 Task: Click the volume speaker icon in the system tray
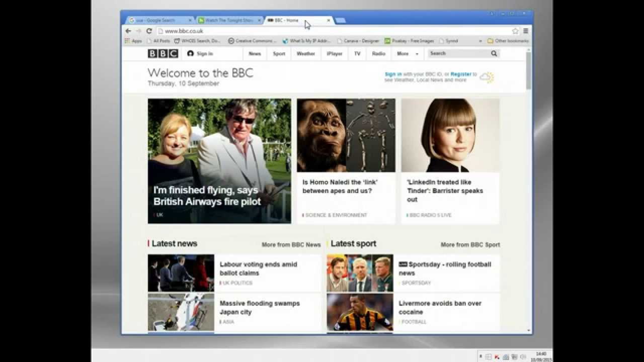click(x=523, y=356)
